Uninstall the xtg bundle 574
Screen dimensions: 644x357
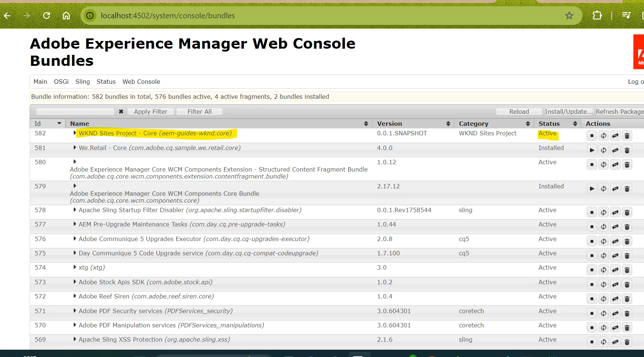point(627,270)
